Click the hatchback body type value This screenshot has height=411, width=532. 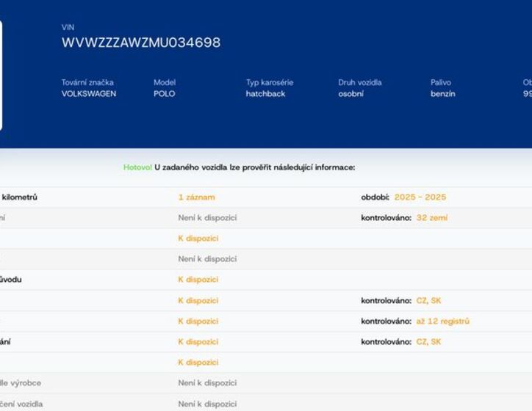coord(265,94)
